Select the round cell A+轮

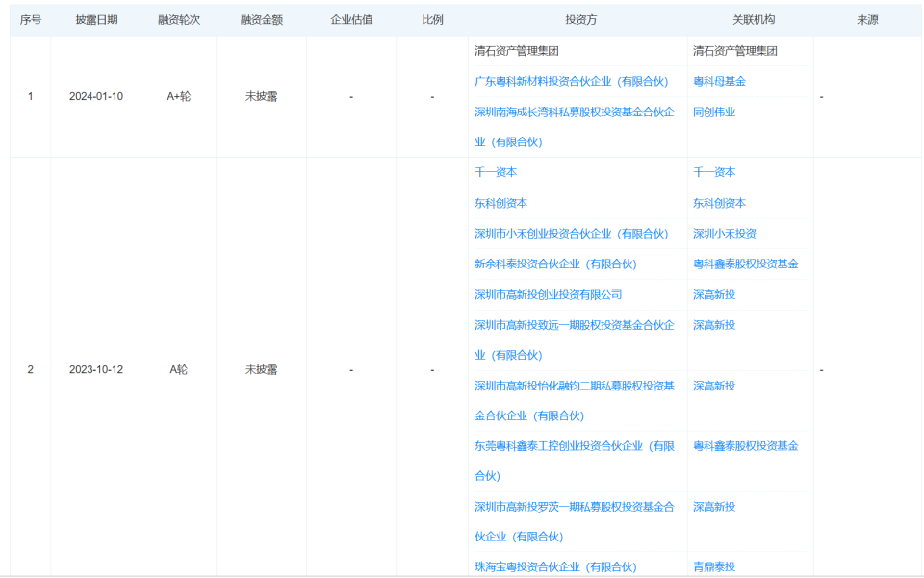pyautogui.click(x=179, y=96)
